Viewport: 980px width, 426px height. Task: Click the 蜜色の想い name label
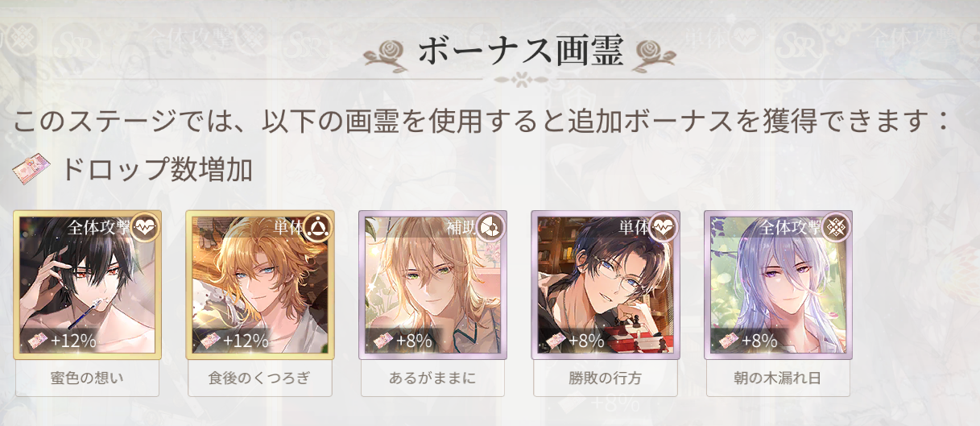pyautogui.click(x=88, y=378)
